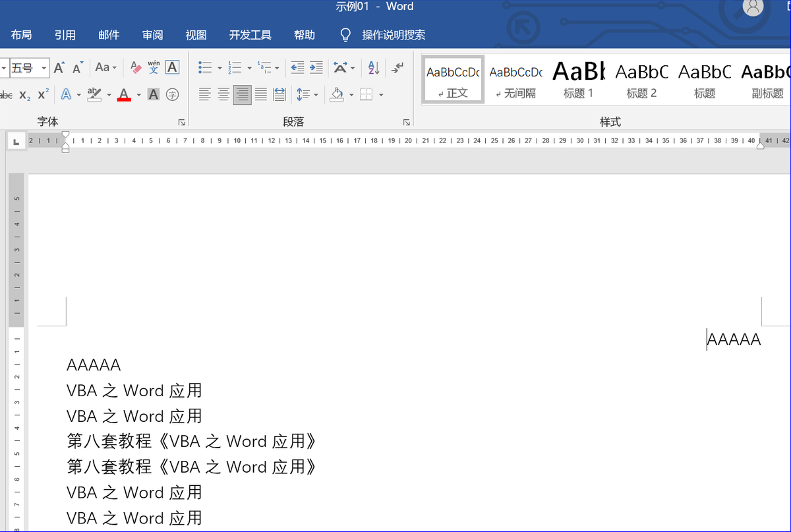Click the first 第八套教程《VBA 之 Word 应用》 line

coord(192,442)
